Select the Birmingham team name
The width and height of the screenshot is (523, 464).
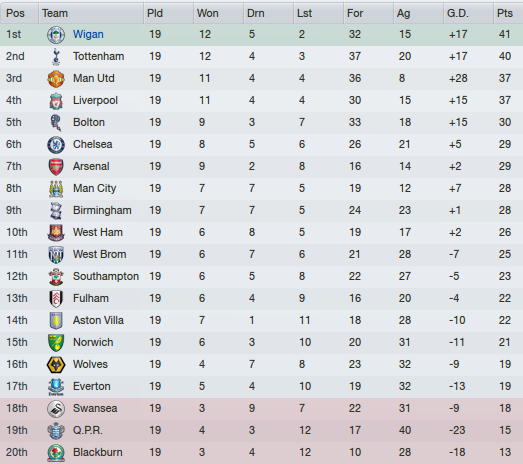102,210
